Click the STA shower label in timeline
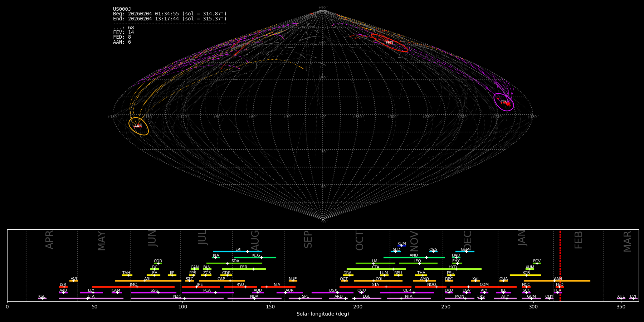Image resolution: width=644 pixels, height=322 pixels. pos(376,285)
